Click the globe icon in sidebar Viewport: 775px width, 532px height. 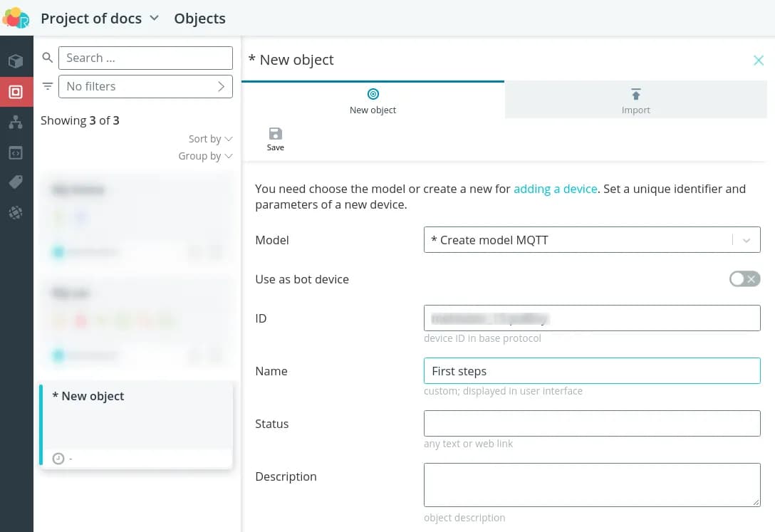click(16, 212)
